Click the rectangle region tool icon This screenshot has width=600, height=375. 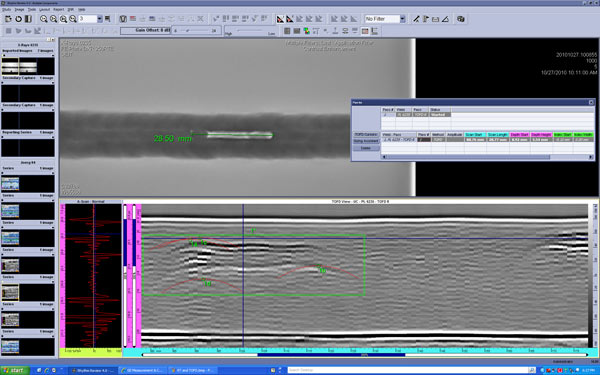(x=435, y=19)
